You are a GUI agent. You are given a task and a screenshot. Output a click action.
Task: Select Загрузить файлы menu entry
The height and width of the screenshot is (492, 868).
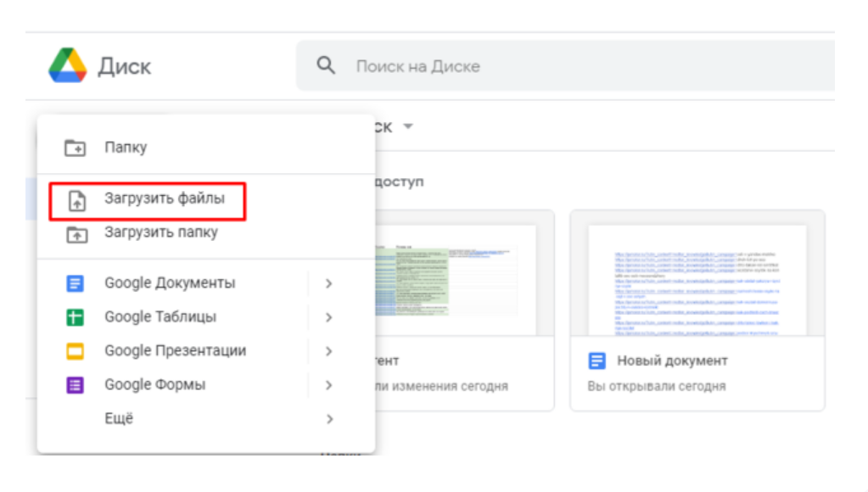point(165,198)
